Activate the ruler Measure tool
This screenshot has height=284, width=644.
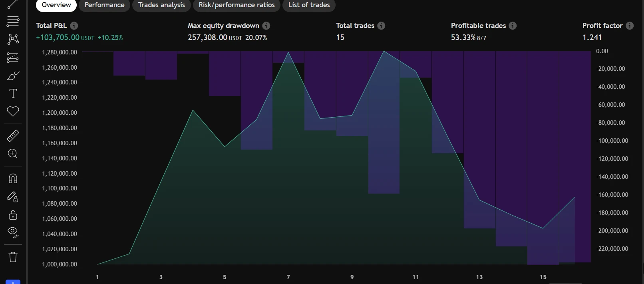pos(13,136)
